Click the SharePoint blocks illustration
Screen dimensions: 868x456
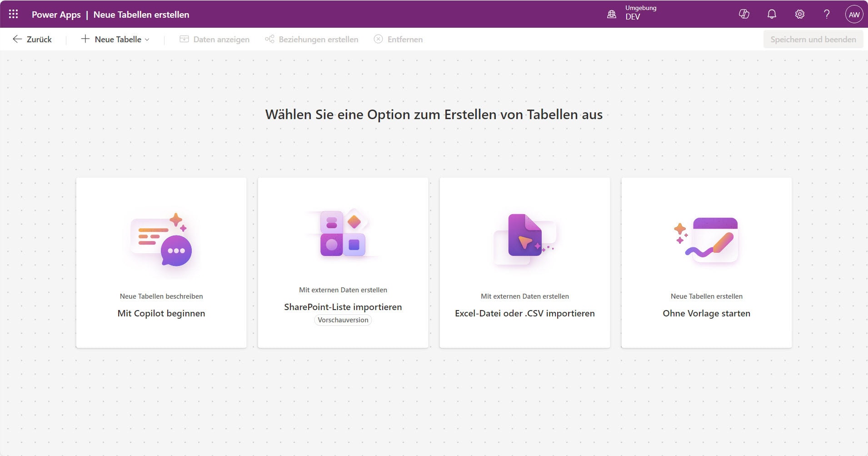tap(344, 233)
